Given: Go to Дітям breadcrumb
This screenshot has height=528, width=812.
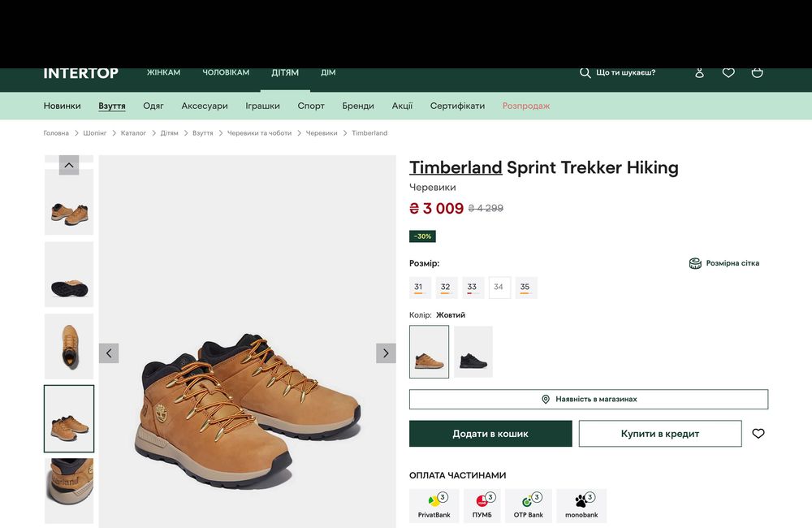Looking at the screenshot, I should click(x=170, y=133).
